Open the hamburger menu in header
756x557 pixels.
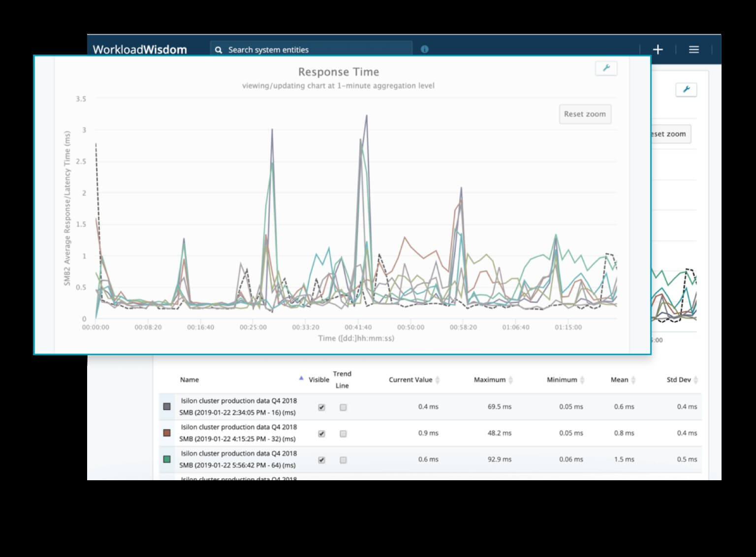[693, 49]
